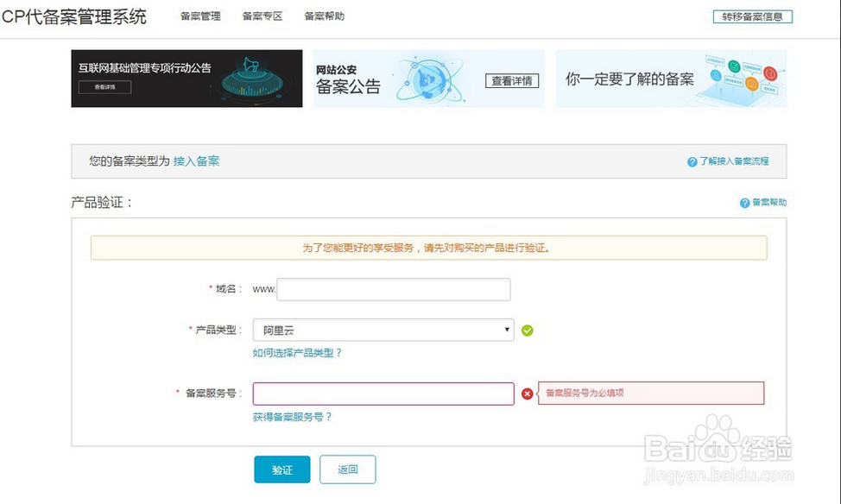The image size is (841, 504).
Task: Click the red error icon beside 备案服务号
Action: [x=528, y=394]
